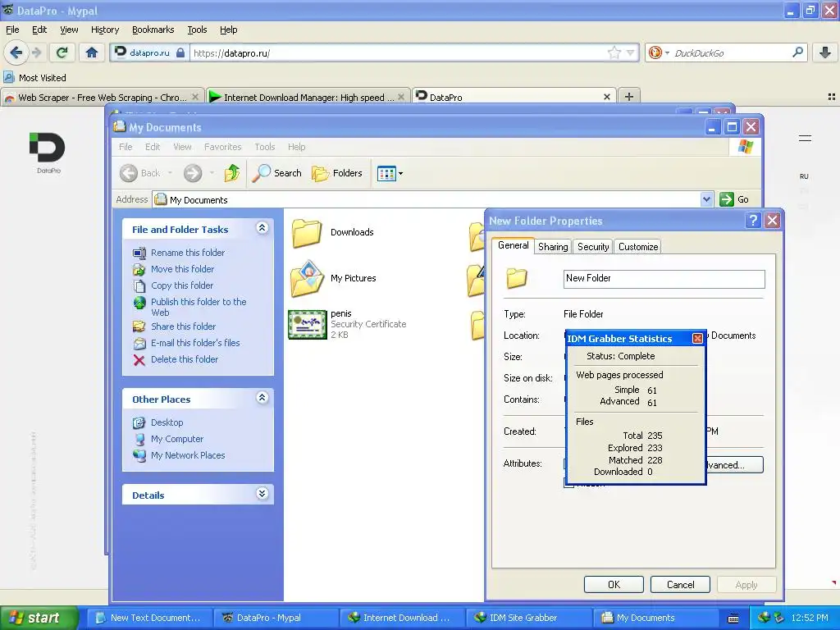Click Up folder icon in My Documents
This screenshot has width=840, height=630.
point(232,172)
